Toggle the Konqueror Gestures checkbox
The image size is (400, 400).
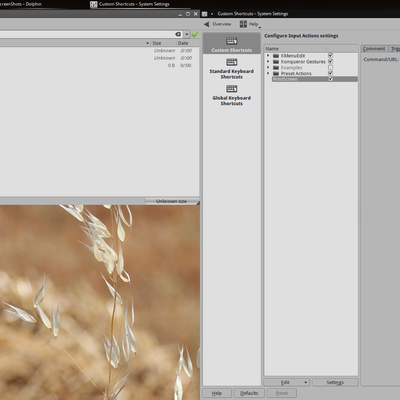pyautogui.click(x=330, y=61)
